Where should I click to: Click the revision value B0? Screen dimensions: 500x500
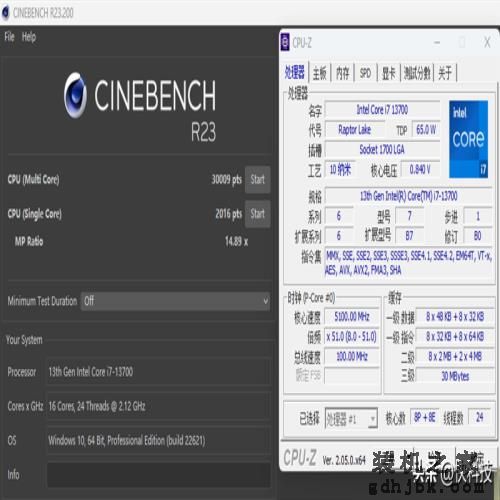point(477,236)
